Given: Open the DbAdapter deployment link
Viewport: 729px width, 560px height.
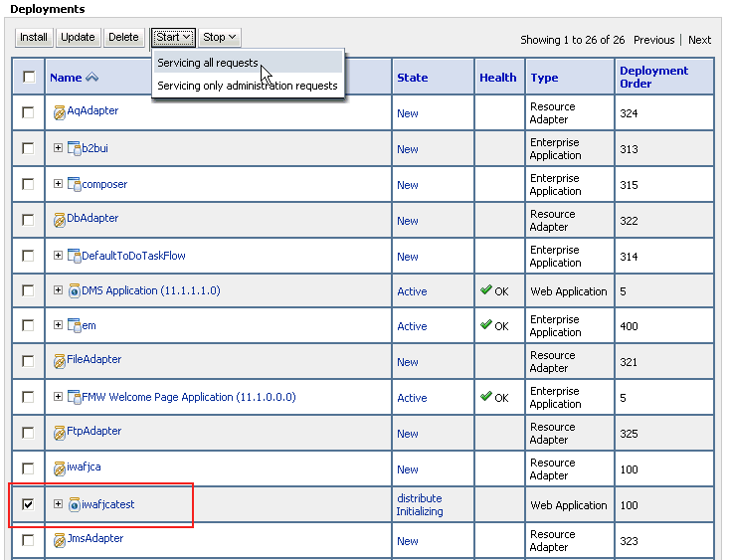Looking at the screenshot, I should pos(92,218).
